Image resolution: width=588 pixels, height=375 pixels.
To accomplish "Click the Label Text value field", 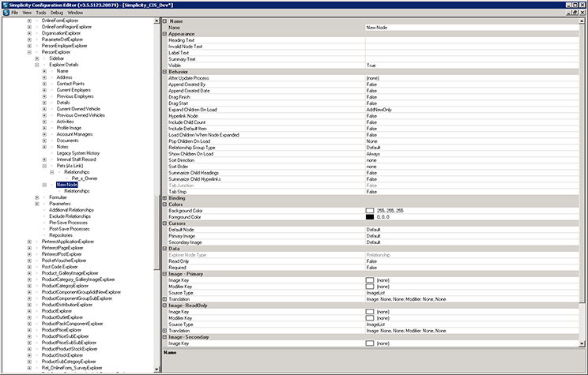I will 472,53.
